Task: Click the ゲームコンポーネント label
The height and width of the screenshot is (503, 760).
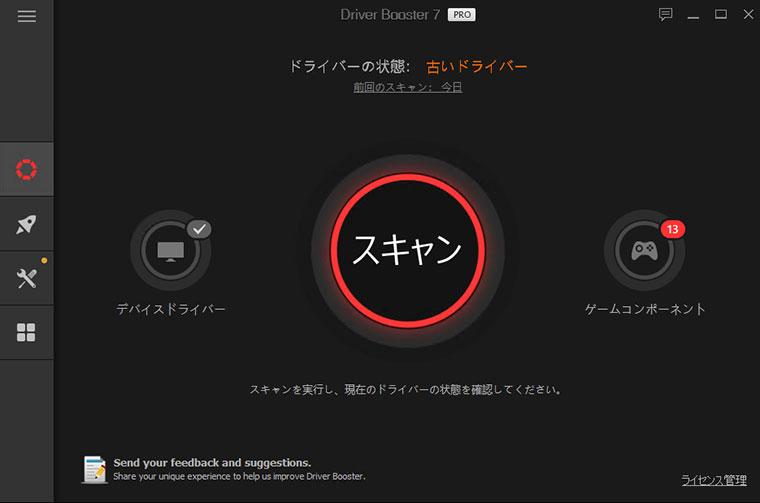Action: [645, 309]
